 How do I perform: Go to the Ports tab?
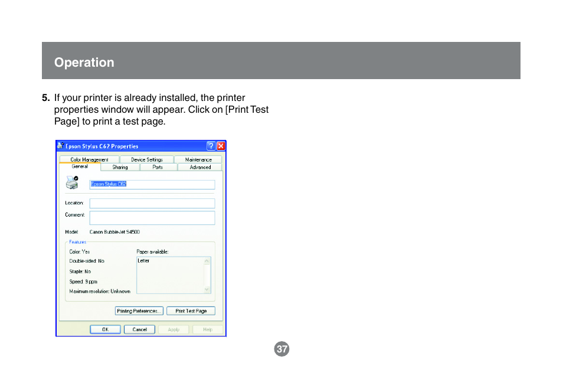click(158, 167)
